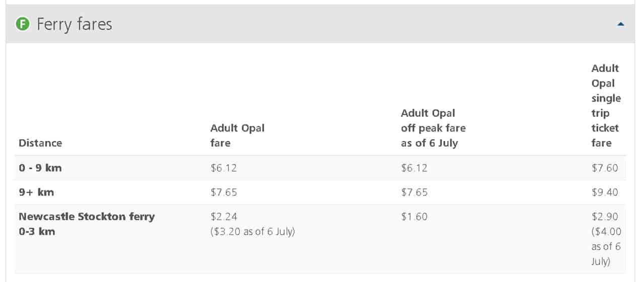The width and height of the screenshot is (644, 282).
Task: Click the $7.65 Adult Opal fare cell
Action: 223,192
